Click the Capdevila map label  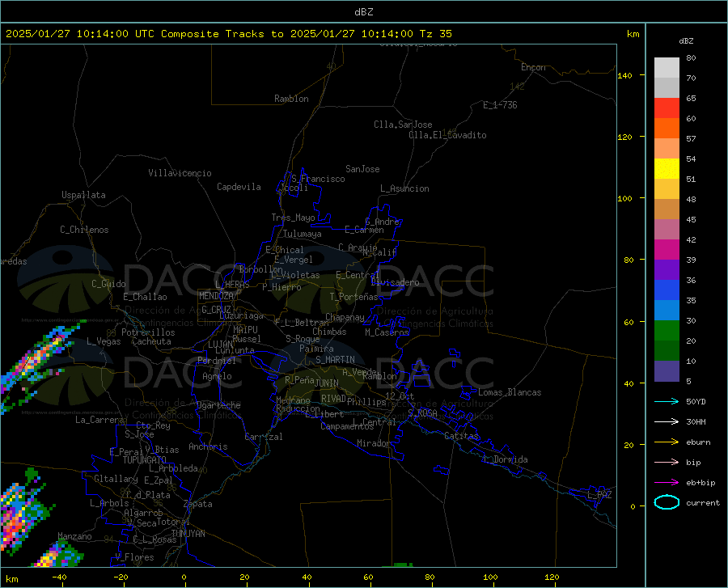click(239, 187)
